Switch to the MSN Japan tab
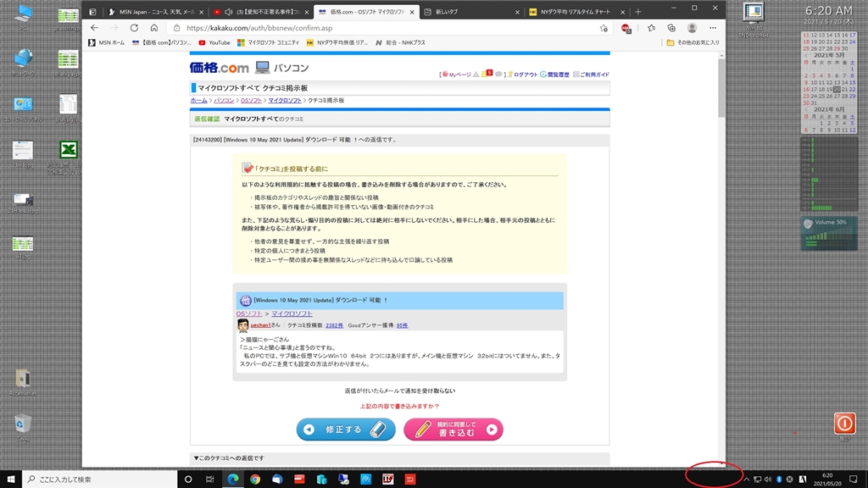Screen dimensions: 868x488 pos(156,12)
